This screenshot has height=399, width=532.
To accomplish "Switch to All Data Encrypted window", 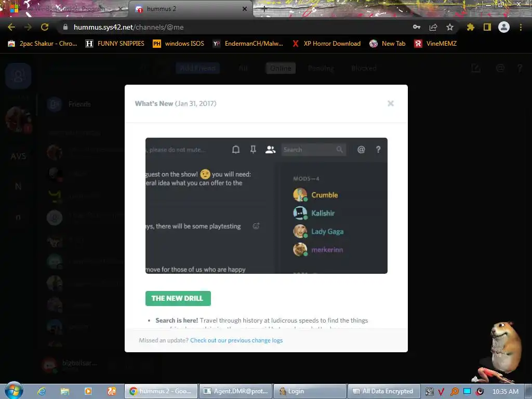I will click(x=384, y=391).
